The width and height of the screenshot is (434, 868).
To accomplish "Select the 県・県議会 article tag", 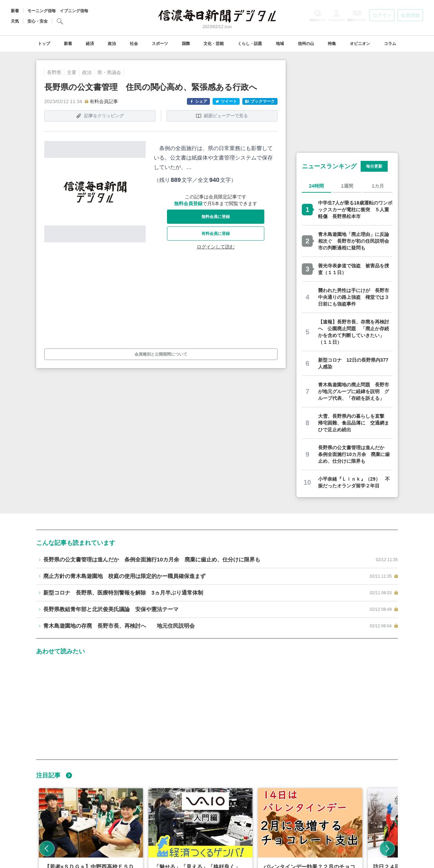I will (109, 72).
